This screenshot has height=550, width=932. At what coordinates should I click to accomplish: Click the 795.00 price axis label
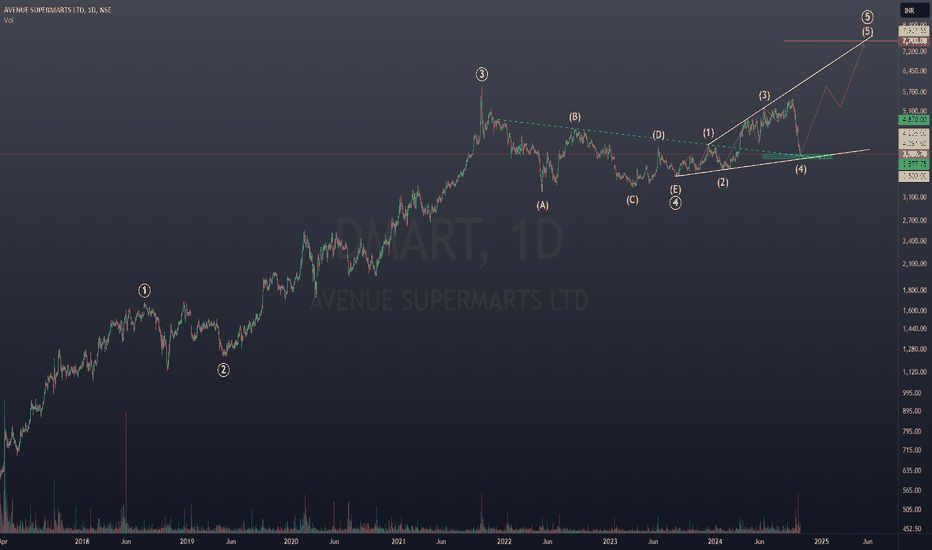click(912, 431)
